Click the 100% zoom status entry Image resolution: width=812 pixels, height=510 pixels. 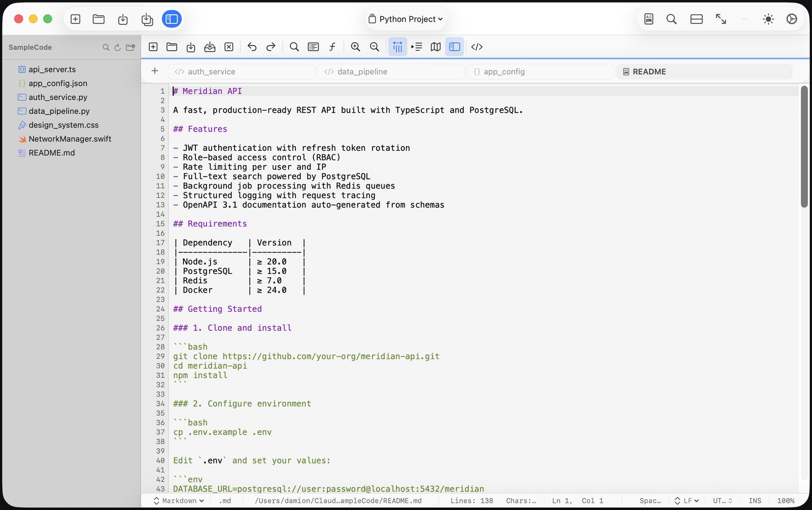[x=786, y=501]
